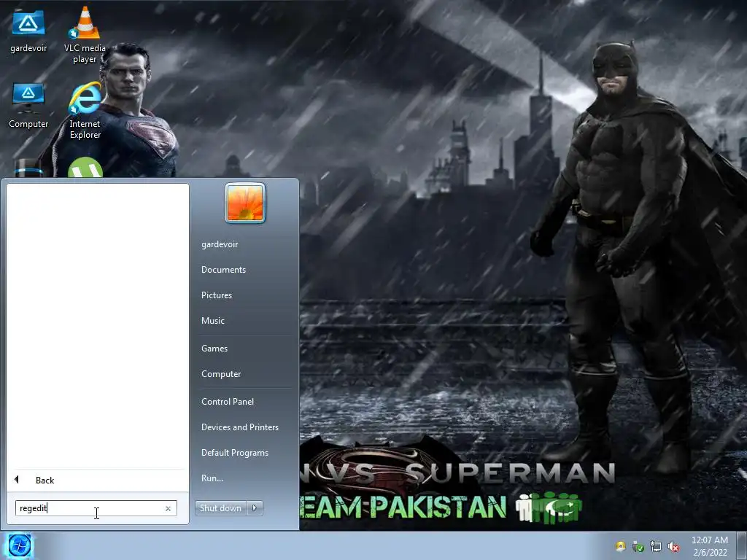Open the network tray icon

coord(656,547)
